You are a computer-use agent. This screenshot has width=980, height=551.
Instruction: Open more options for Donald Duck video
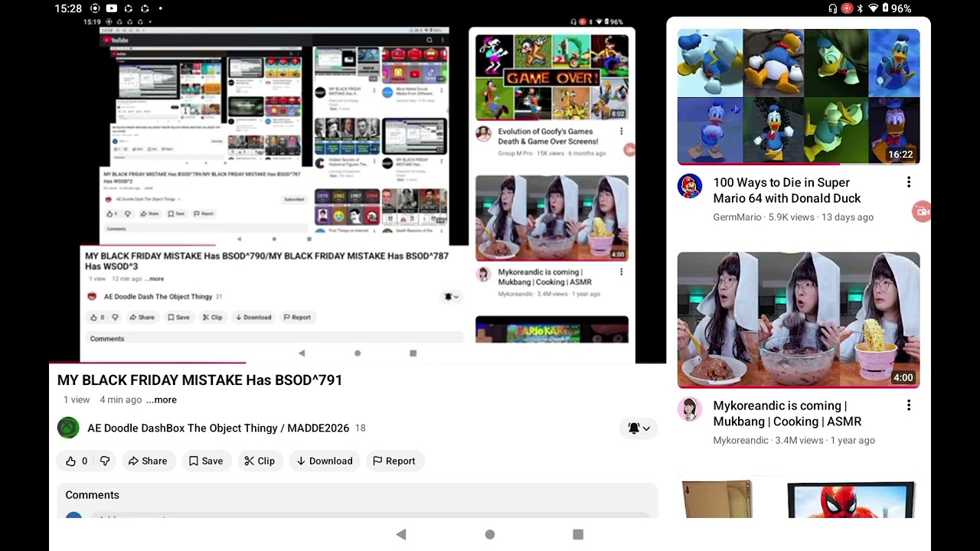tap(909, 182)
